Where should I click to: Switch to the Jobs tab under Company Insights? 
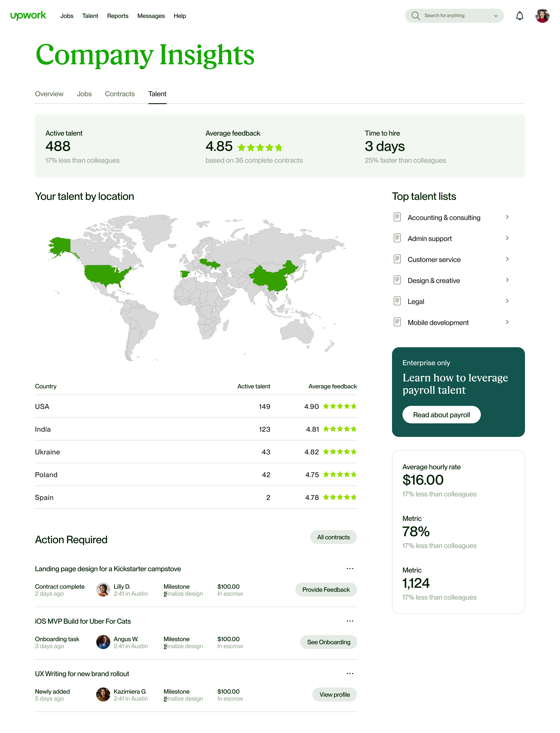click(84, 94)
